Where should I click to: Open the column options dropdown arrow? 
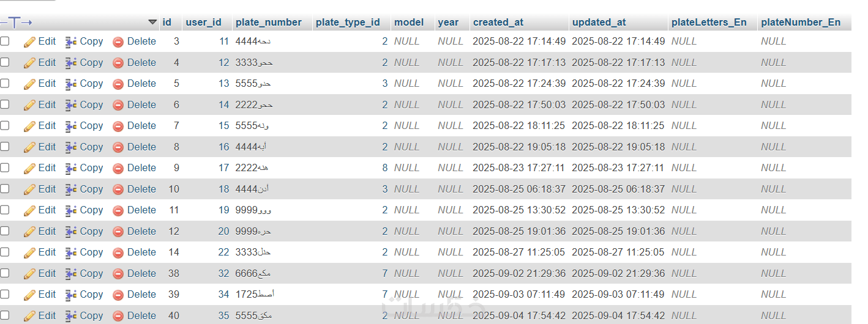(152, 22)
